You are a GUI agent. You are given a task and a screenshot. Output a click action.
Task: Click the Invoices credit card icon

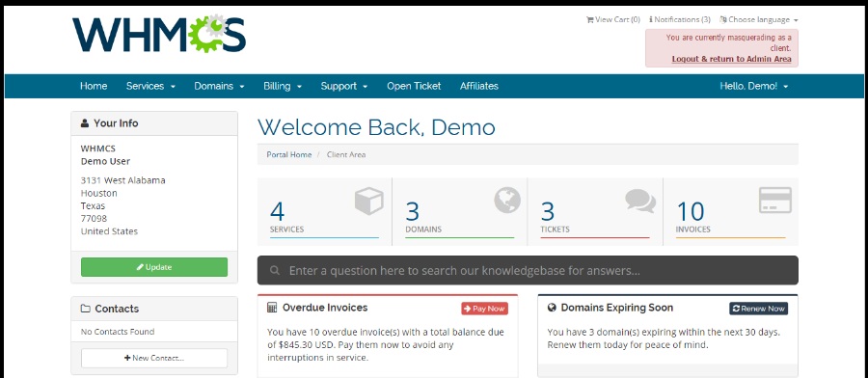775,201
